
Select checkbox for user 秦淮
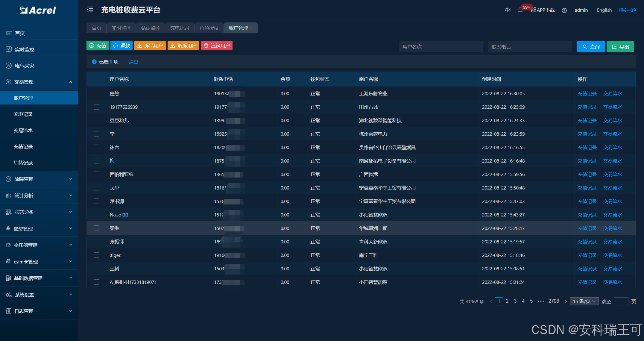97,228
